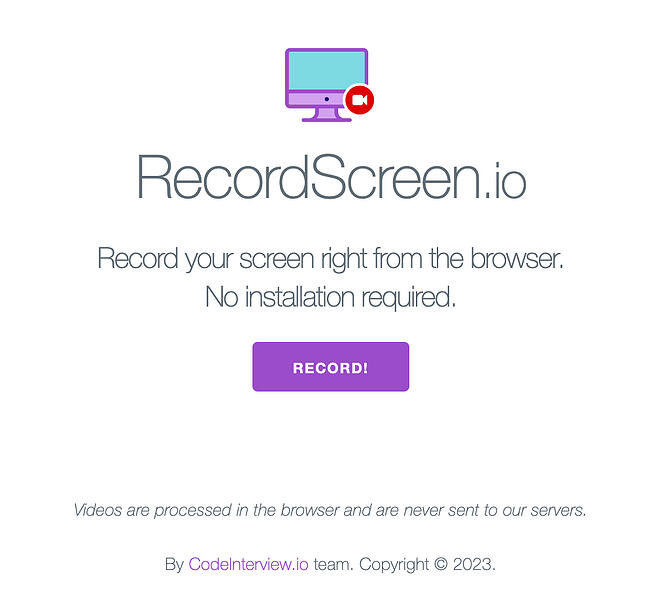Click the small dot on monitor's chin
Image resolution: width=650 pixels, height=604 pixels.
point(327,99)
